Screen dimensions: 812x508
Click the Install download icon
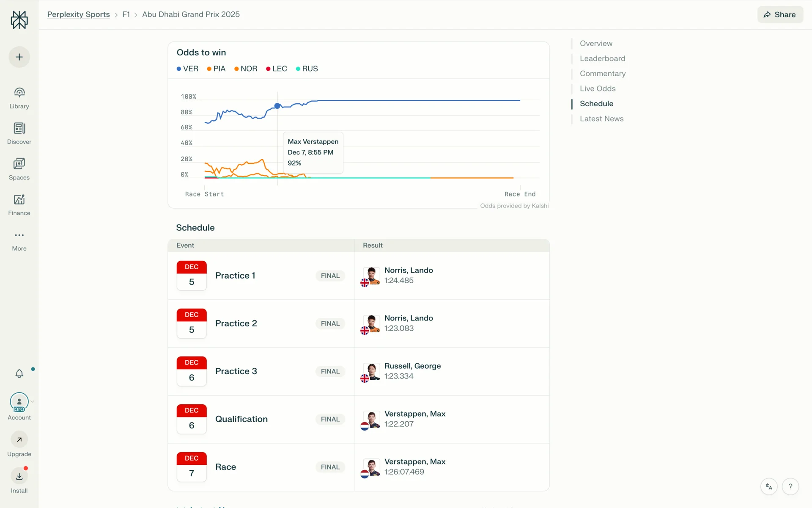click(19, 476)
